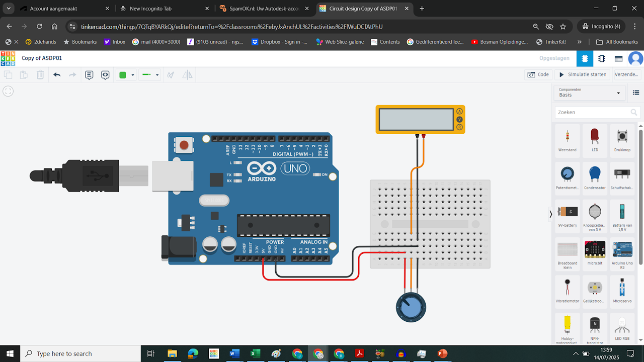The image size is (644, 362).
Task: Click Simulatie starten to start the simulation
Action: point(583,74)
